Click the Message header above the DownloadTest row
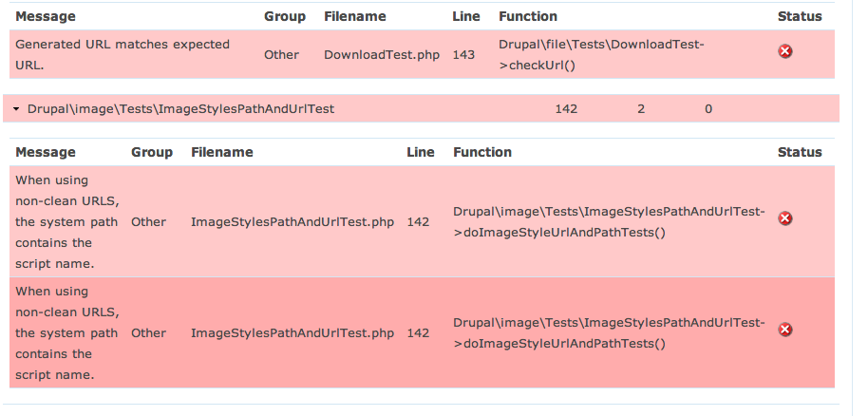Screen dimensions: 868x416 coord(46,16)
